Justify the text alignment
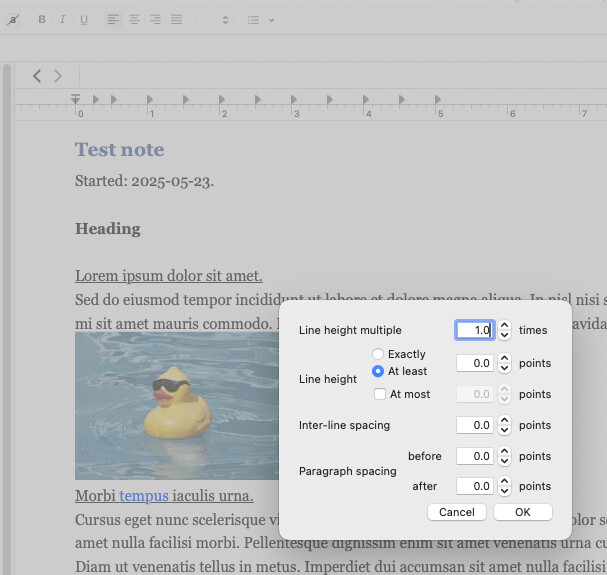 [176, 20]
